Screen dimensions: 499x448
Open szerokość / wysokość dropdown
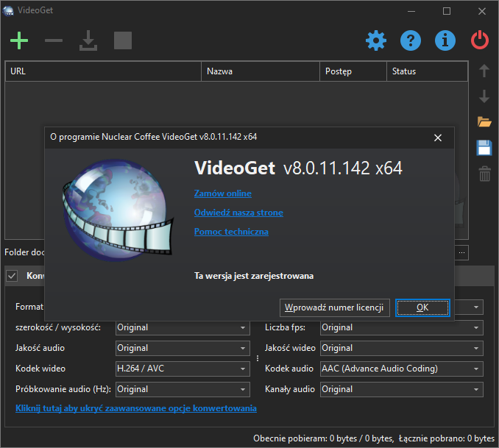[183, 327]
